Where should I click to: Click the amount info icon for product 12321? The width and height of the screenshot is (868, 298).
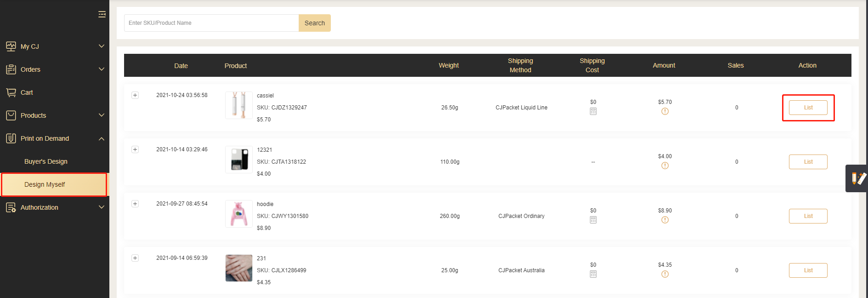664,166
